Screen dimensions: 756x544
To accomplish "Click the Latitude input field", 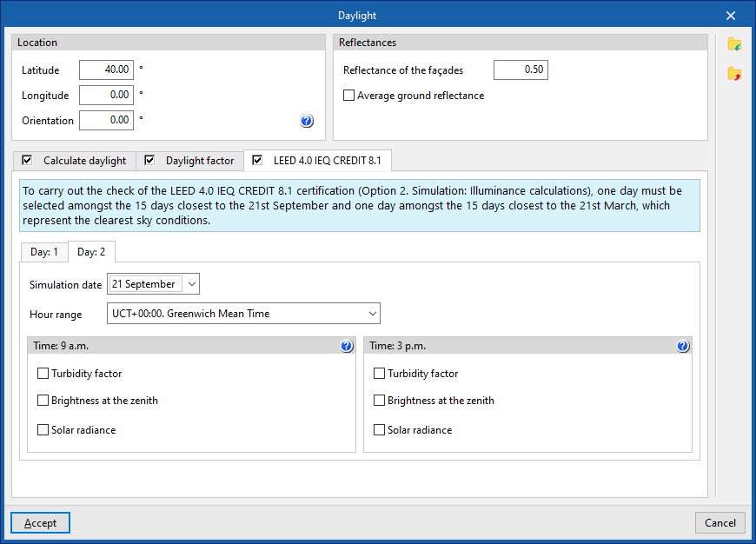I will (106, 70).
